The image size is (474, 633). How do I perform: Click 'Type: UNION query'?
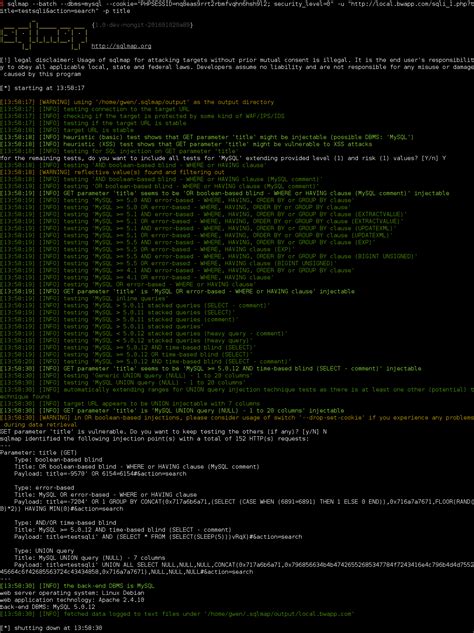pyautogui.click(x=44, y=551)
